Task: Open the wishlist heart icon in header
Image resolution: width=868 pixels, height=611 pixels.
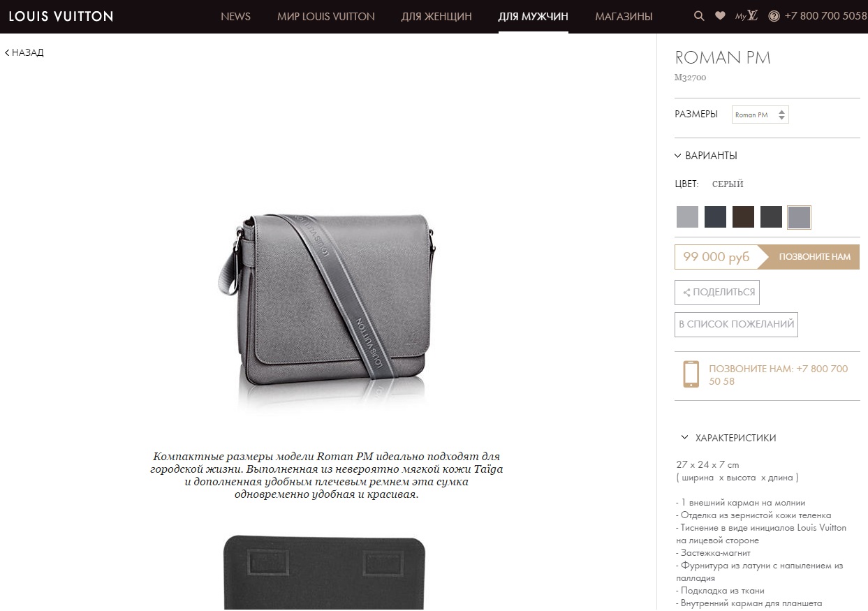Action: pyautogui.click(x=720, y=16)
